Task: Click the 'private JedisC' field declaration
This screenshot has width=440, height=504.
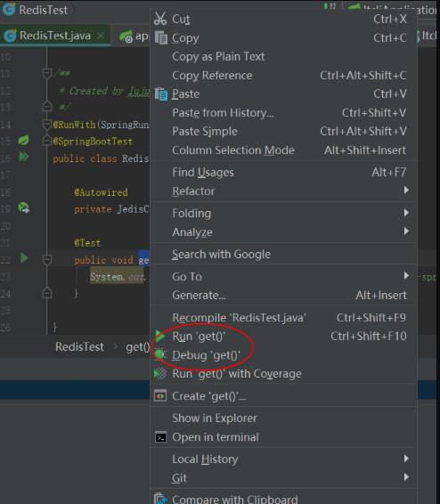Action: pyautogui.click(x=111, y=209)
